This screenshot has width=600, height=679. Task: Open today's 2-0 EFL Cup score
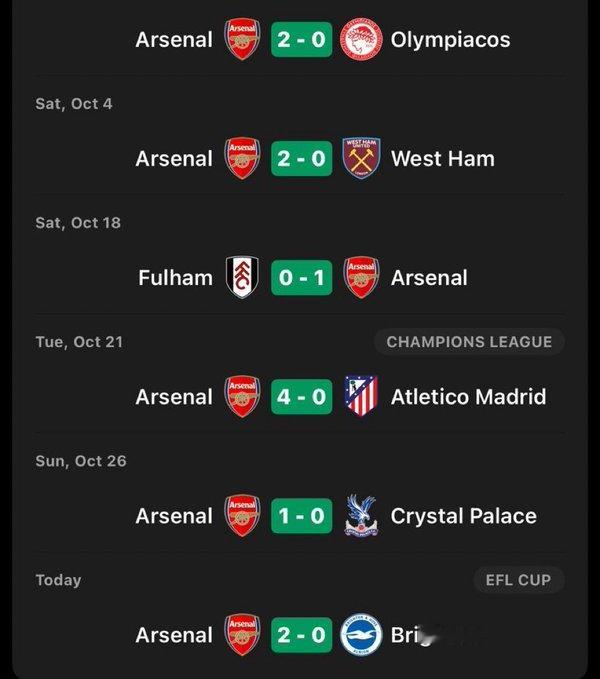tap(301, 634)
